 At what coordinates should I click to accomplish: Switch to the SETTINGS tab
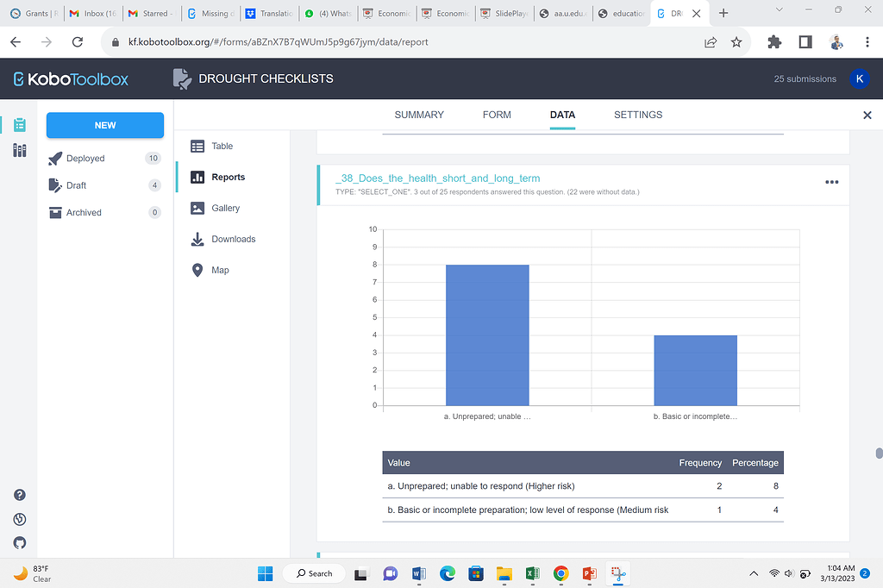point(638,115)
